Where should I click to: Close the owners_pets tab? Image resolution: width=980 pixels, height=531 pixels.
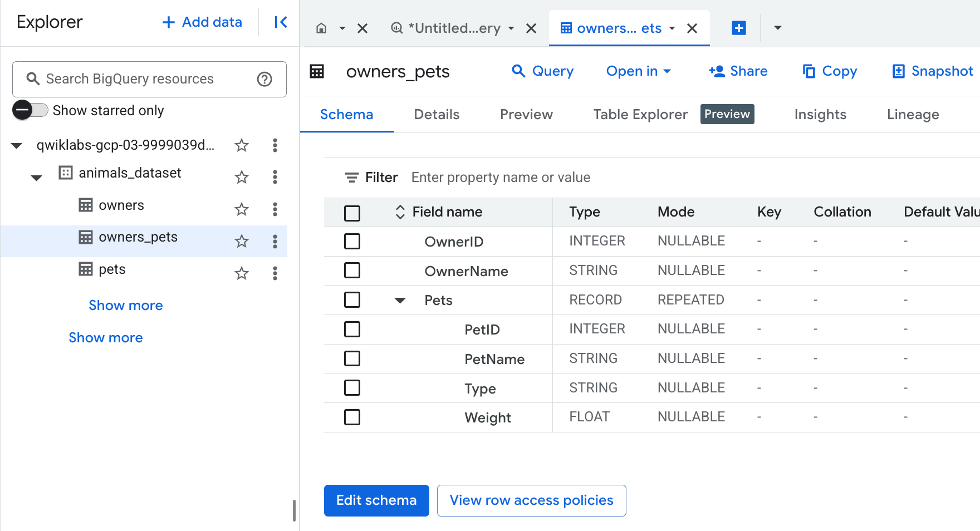(x=692, y=28)
